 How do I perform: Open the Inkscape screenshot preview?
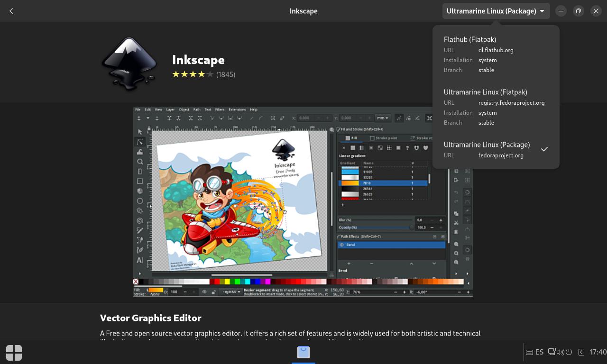pos(303,202)
